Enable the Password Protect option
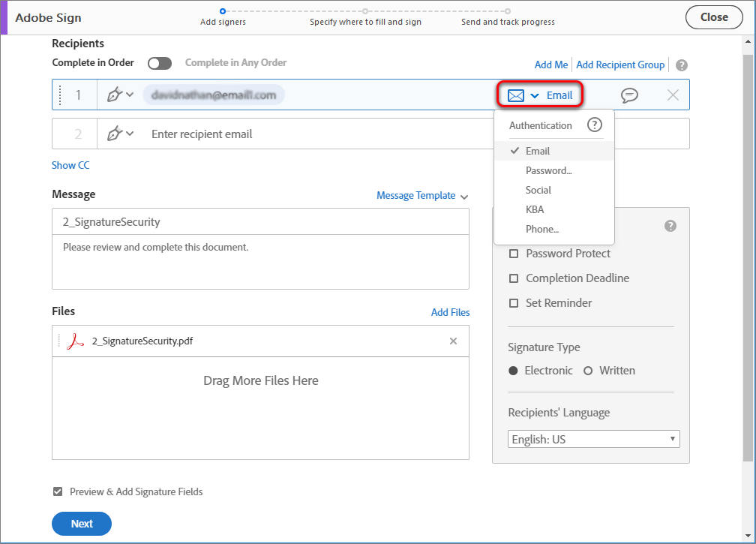Viewport: 756px width, 544px height. tap(514, 254)
